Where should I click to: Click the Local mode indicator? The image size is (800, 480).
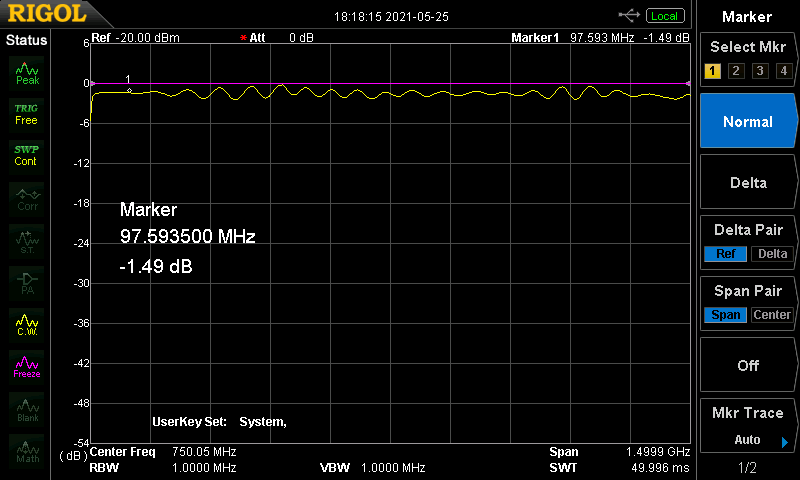(664, 16)
